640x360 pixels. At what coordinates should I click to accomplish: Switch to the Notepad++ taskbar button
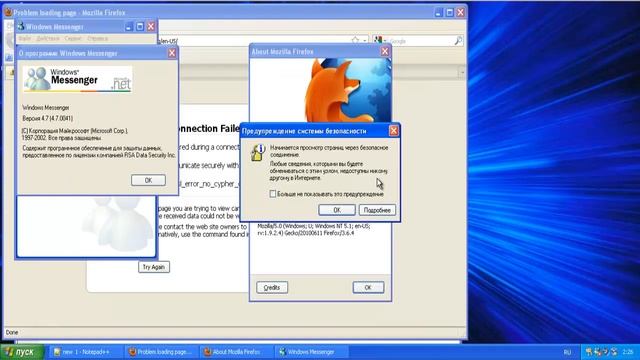(86, 352)
